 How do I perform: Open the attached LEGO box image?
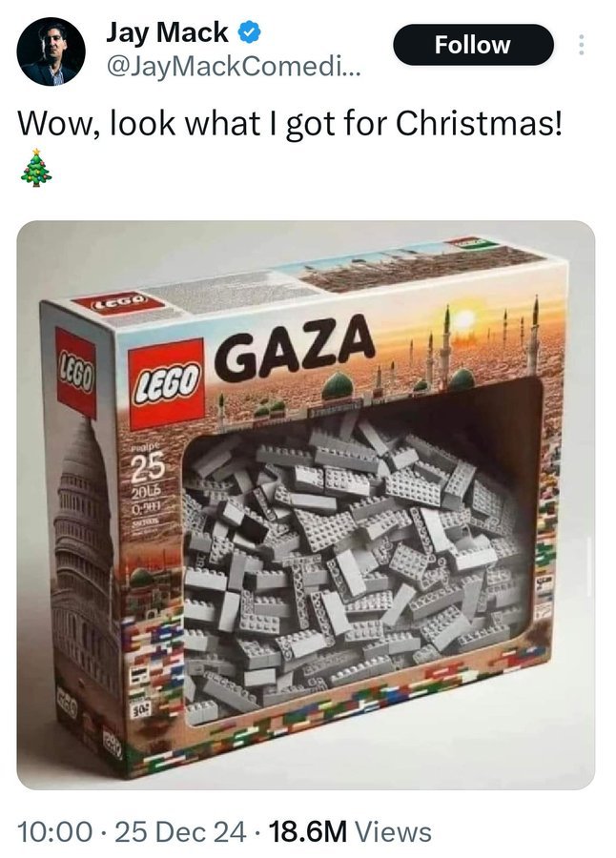[x=305, y=504]
